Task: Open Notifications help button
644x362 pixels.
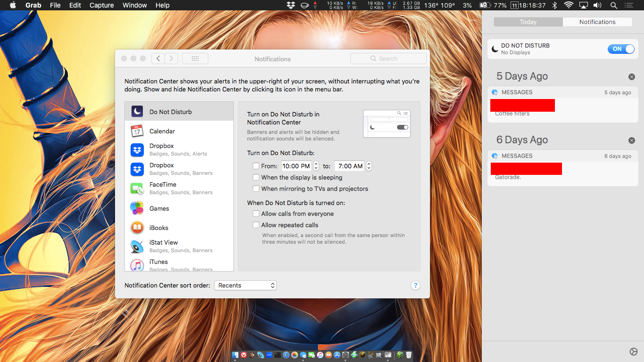Action: click(x=415, y=286)
